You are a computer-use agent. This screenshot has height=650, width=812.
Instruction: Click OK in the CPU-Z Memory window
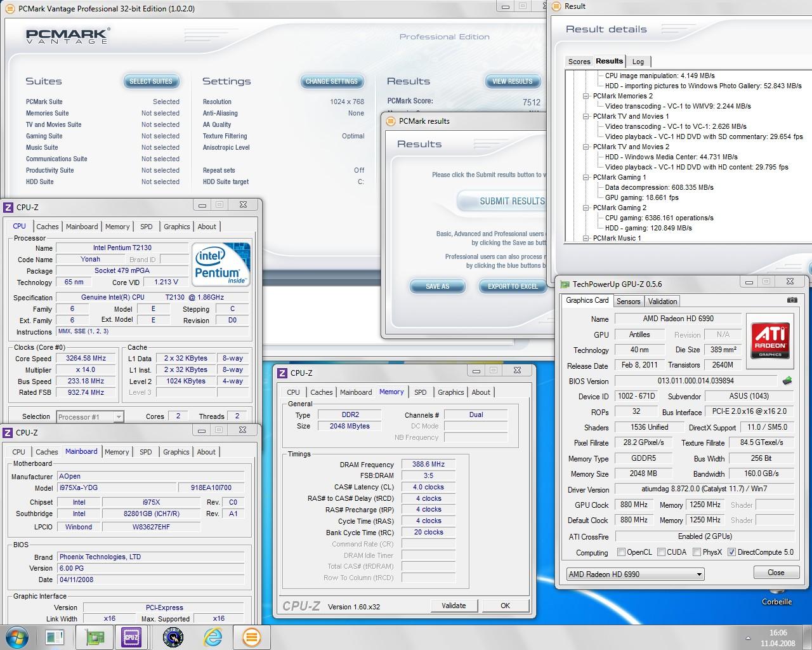[x=505, y=606]
